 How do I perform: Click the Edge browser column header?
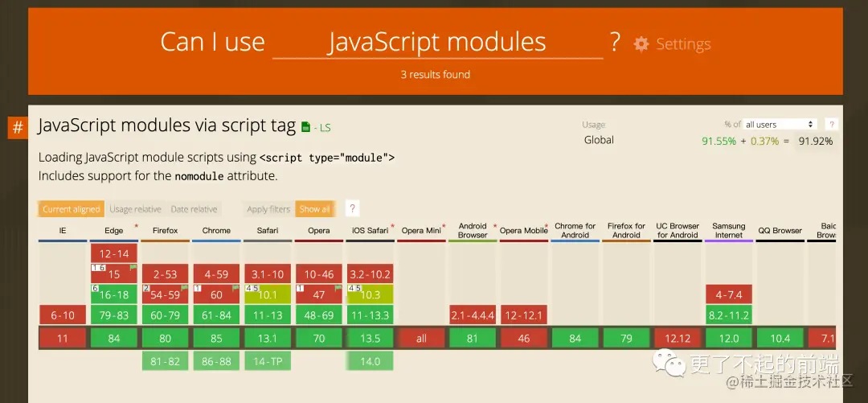click(x=114, y=231)
